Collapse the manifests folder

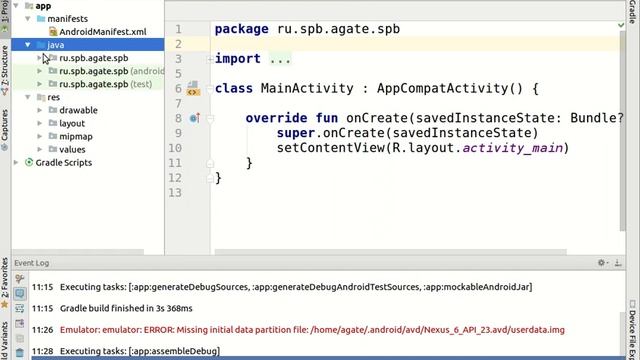point(28,19)
